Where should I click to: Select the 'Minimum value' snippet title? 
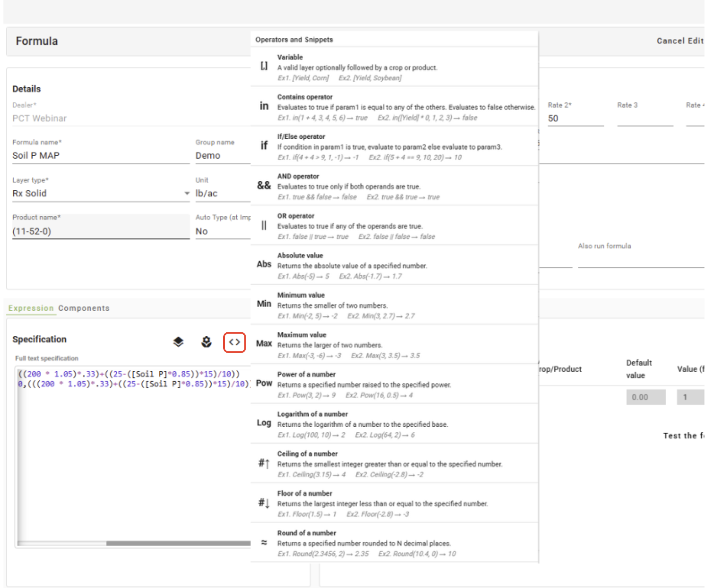point(301,295)
